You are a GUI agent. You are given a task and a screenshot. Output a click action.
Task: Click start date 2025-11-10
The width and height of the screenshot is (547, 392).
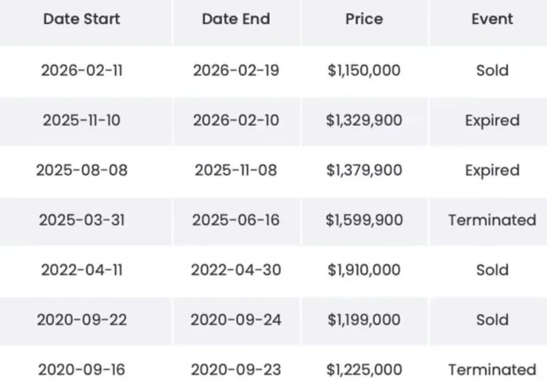click(81, 120)
